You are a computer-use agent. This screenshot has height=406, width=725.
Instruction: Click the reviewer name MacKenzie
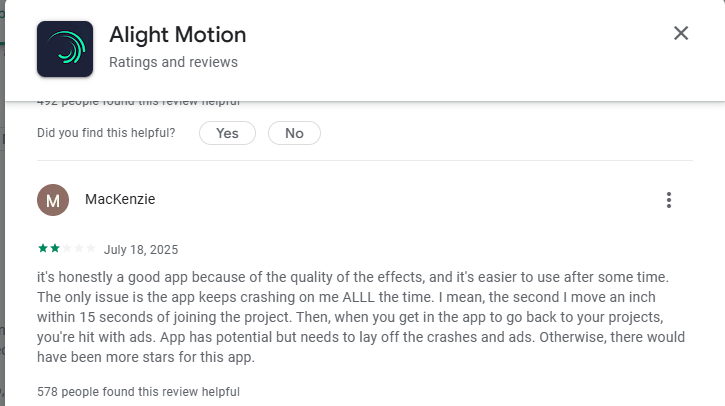point(120,199)
